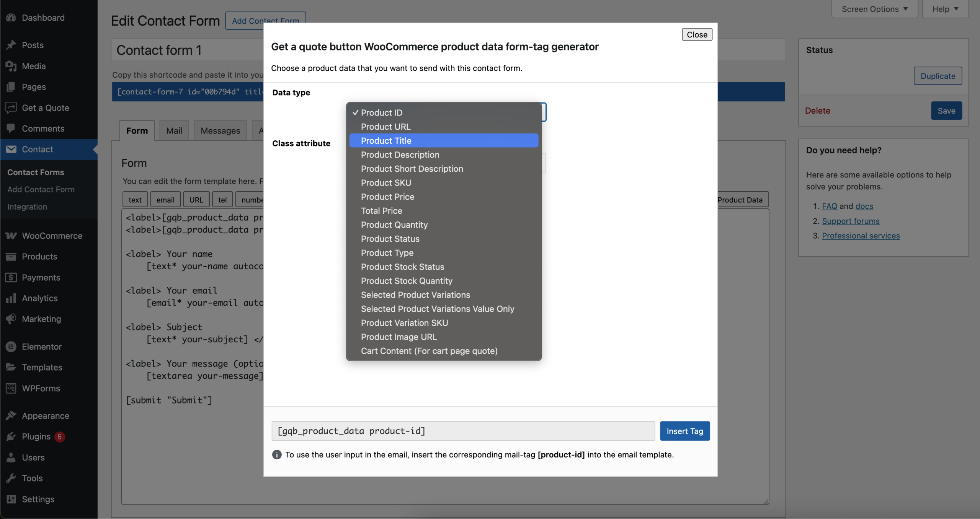Click the WooCommerce logo icon

pos(11,236)
